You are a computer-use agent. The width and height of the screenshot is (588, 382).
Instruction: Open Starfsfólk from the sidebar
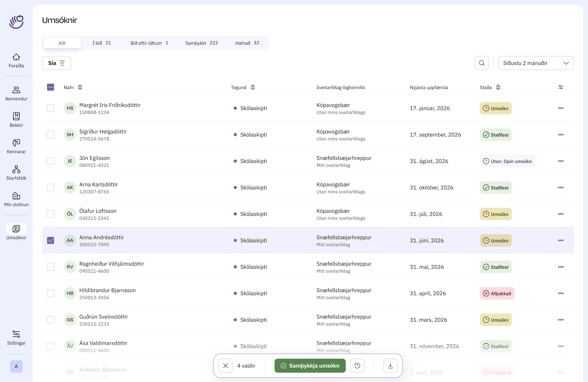[x=16, y=172]
